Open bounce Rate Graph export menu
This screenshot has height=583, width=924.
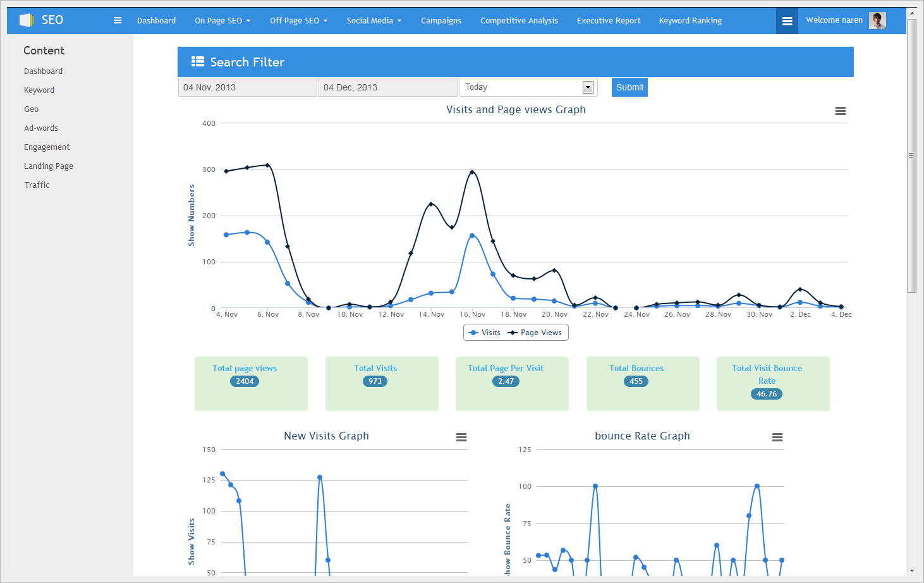click(777, 438)
